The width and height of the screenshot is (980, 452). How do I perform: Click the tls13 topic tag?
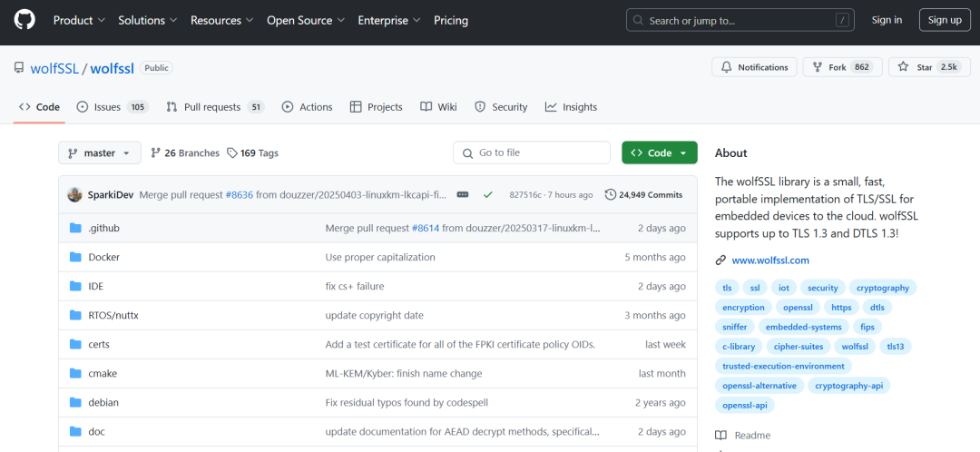coord(896,346)
